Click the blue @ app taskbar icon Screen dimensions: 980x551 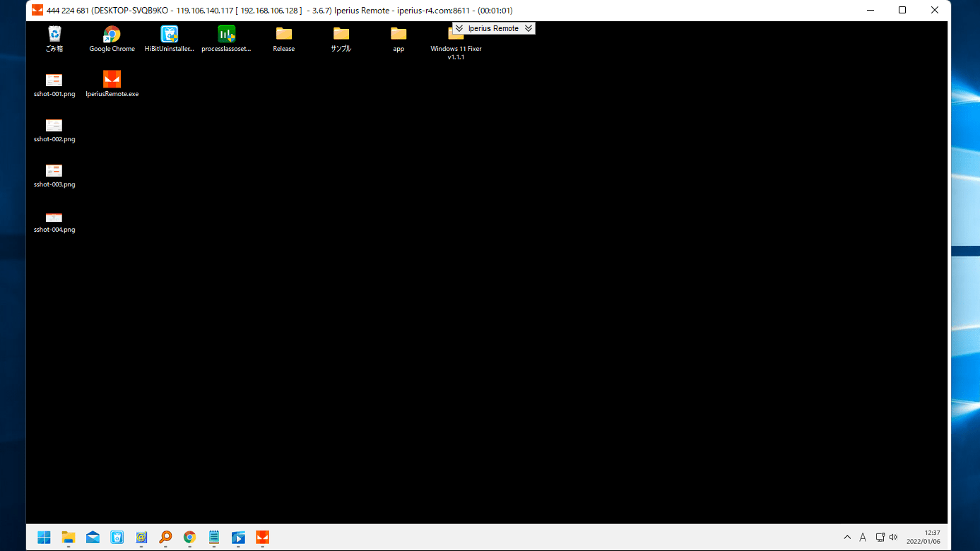pyautogui.click(x=141, y=538)
